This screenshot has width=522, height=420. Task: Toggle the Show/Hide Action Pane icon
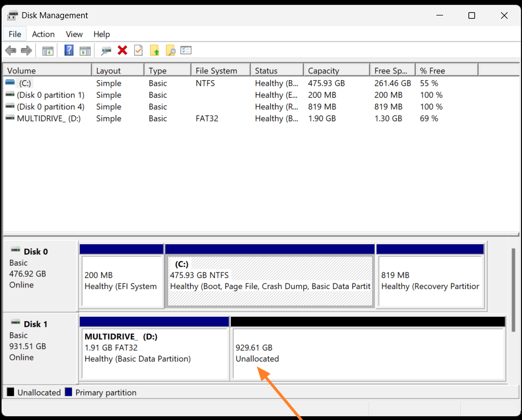tap(85, 51)
